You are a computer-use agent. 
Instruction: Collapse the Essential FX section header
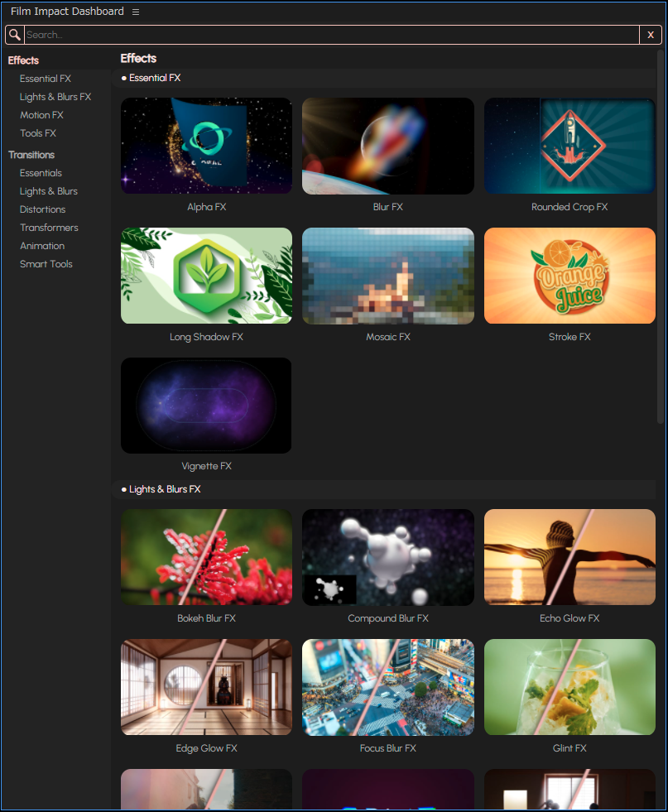[x=384, y=78]
